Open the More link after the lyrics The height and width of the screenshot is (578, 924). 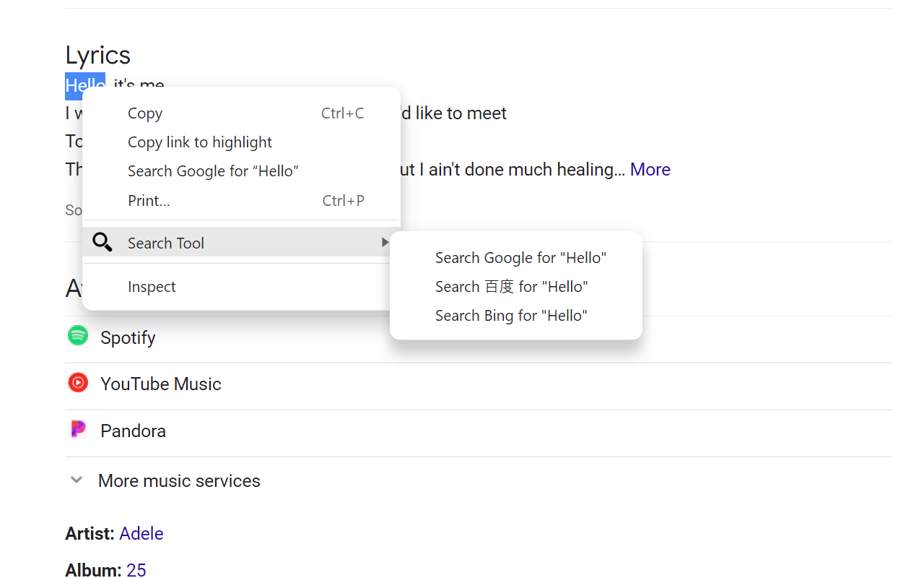coord(650,170)
